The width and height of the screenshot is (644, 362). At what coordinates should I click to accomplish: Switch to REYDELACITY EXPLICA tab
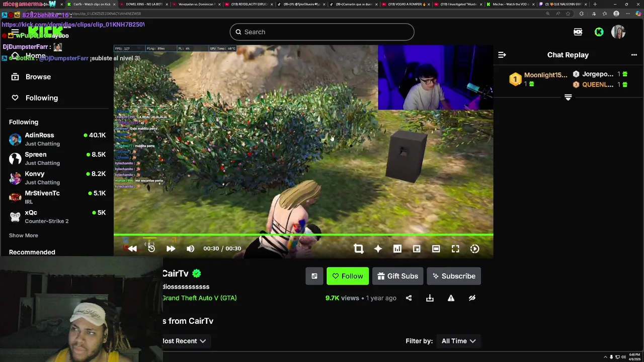(x=248, y=4)
